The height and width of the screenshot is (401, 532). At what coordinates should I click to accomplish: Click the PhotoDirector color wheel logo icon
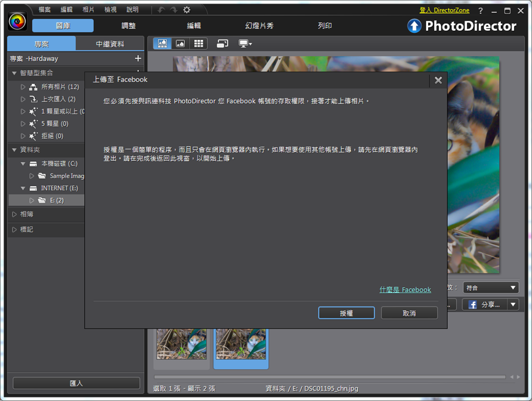point(17,22)
